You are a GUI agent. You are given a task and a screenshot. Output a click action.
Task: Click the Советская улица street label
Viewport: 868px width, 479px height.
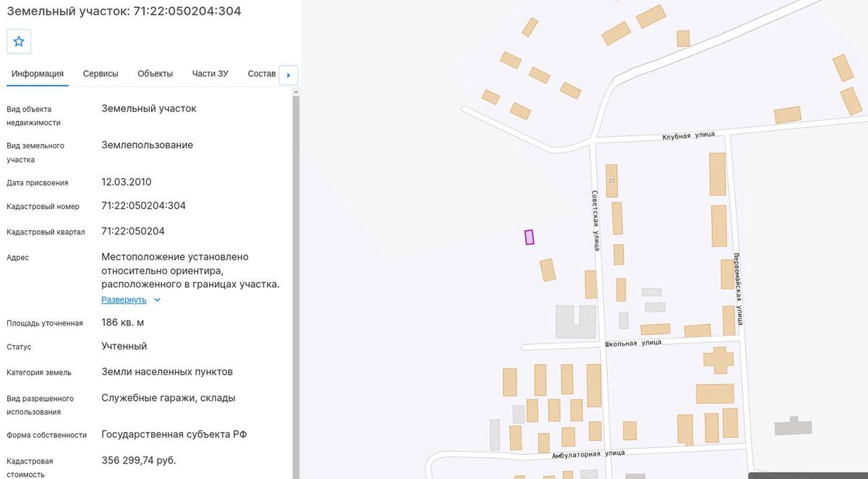pos(595,219)
